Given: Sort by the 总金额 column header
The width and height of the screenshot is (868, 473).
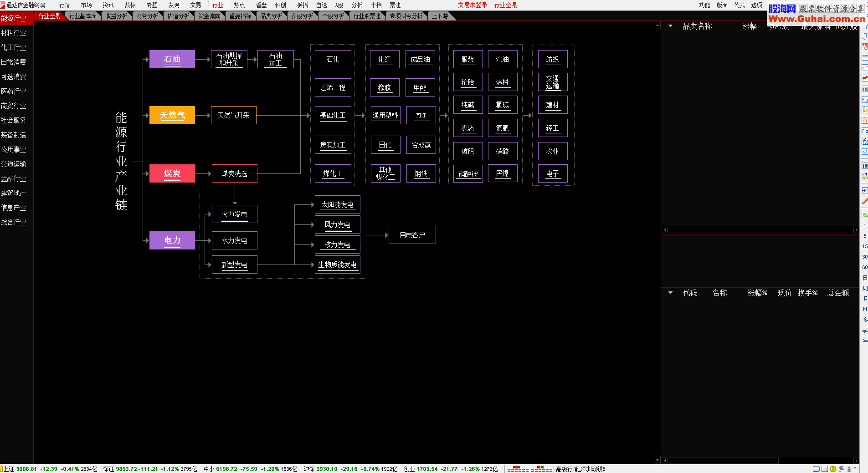Looking at the screenshot, I should pos(838,293).
